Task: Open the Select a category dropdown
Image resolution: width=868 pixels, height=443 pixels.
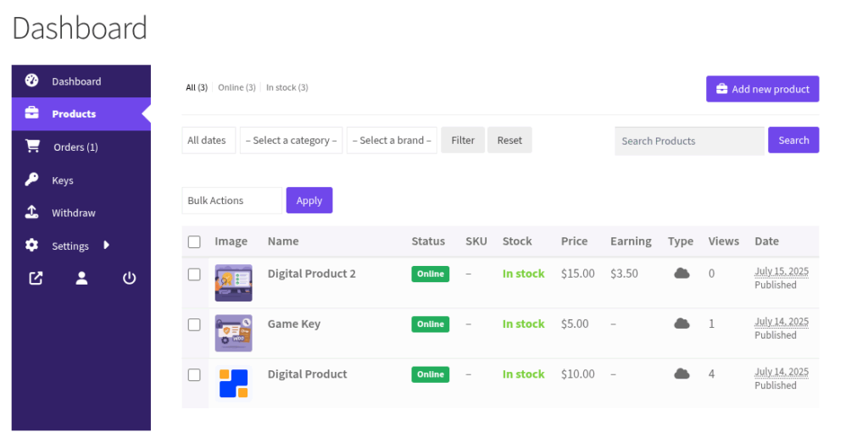Action: [x=292, y=140]
